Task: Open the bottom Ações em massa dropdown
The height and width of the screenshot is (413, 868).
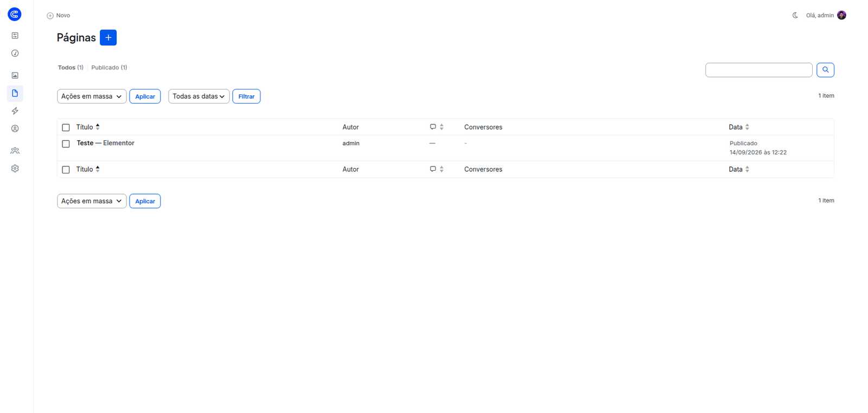Action: click(x=92, y=201)
